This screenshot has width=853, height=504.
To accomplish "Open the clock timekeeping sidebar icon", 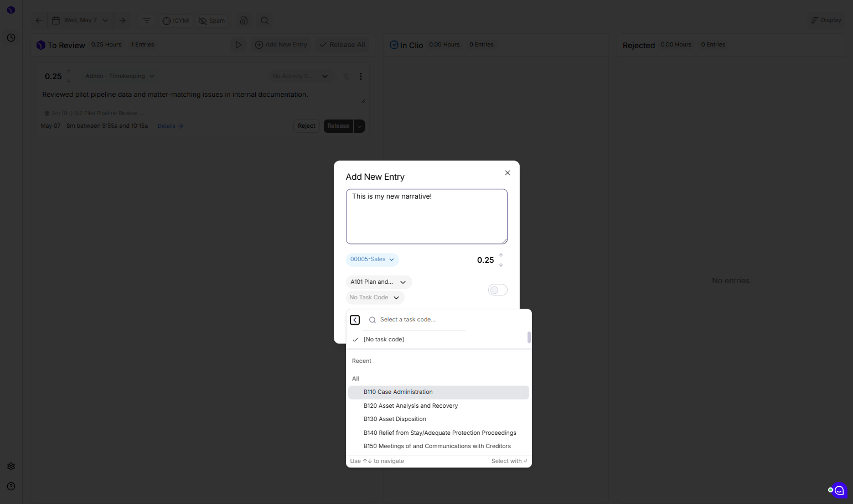I will [11, 38].
